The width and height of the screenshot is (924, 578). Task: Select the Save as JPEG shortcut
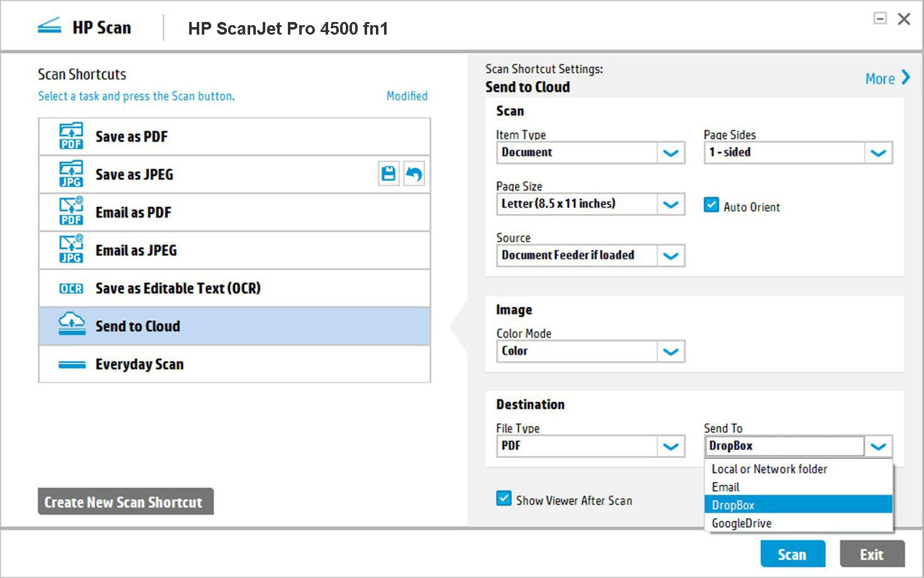click(x=234, y=174)
